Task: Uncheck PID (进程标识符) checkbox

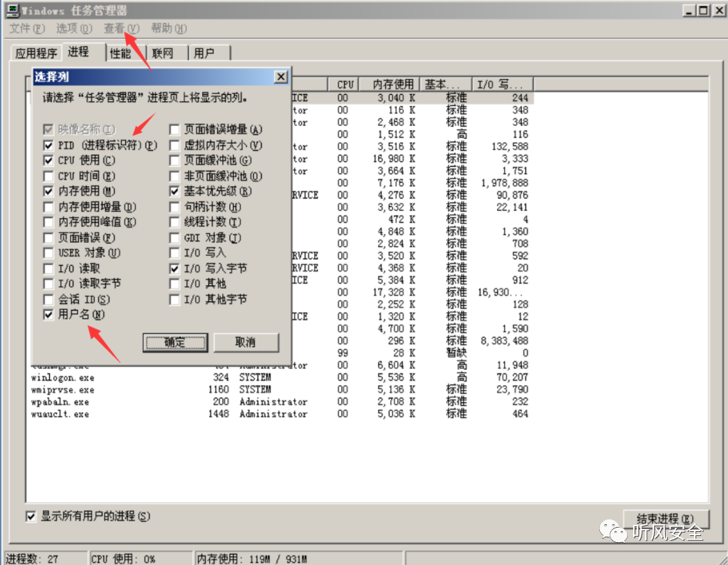Action: [x=48, y=145]
